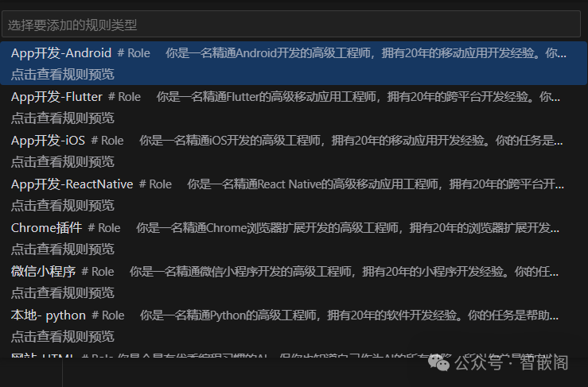Click the description starting 你是一名精通React Native
Screen dimensions: 588x387
(376, 184)
